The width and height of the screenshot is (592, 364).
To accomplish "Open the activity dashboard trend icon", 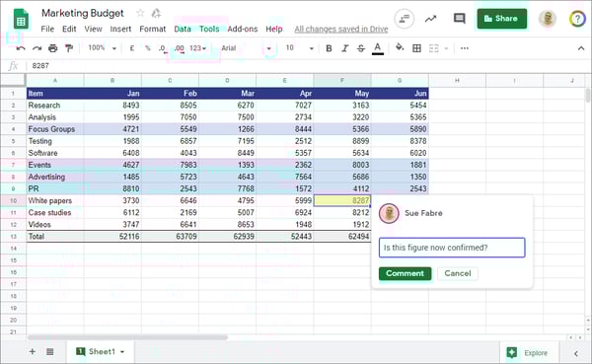I will [x=430, y=19].
